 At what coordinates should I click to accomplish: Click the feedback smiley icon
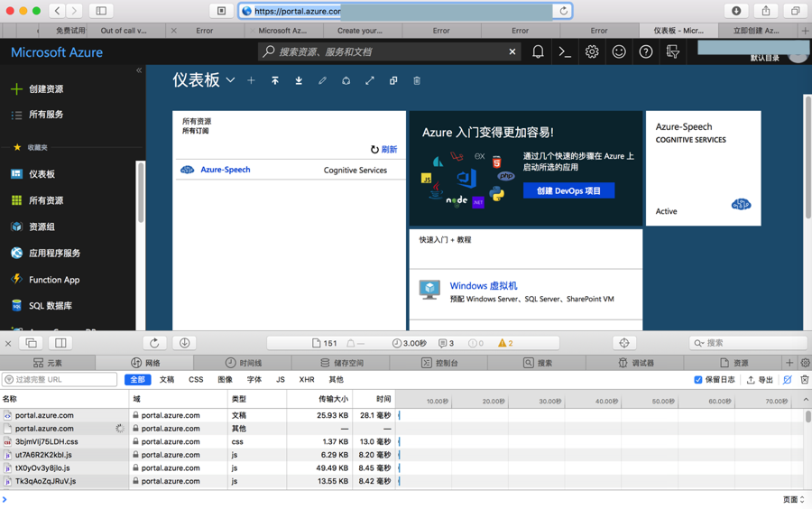[619, 51]
